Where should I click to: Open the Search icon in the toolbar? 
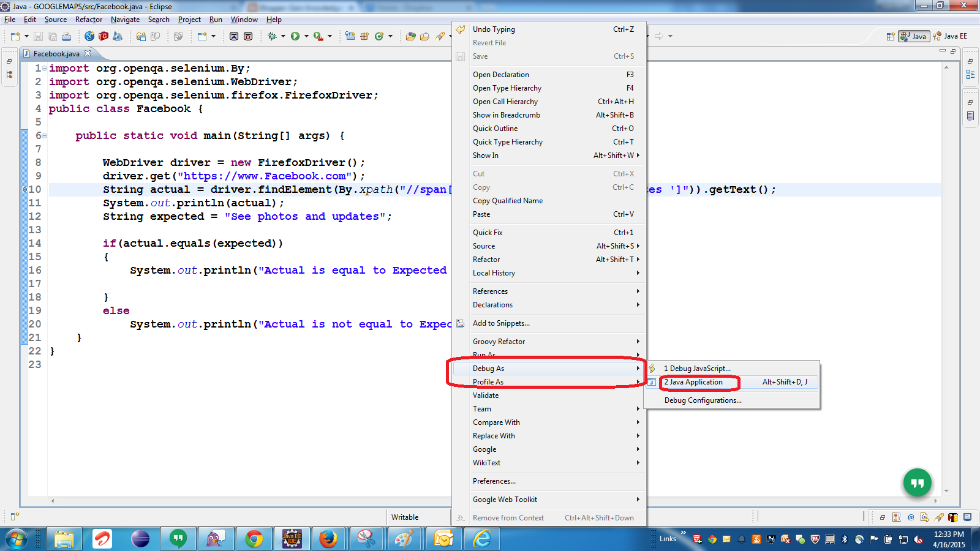click(x=440, y=36)
